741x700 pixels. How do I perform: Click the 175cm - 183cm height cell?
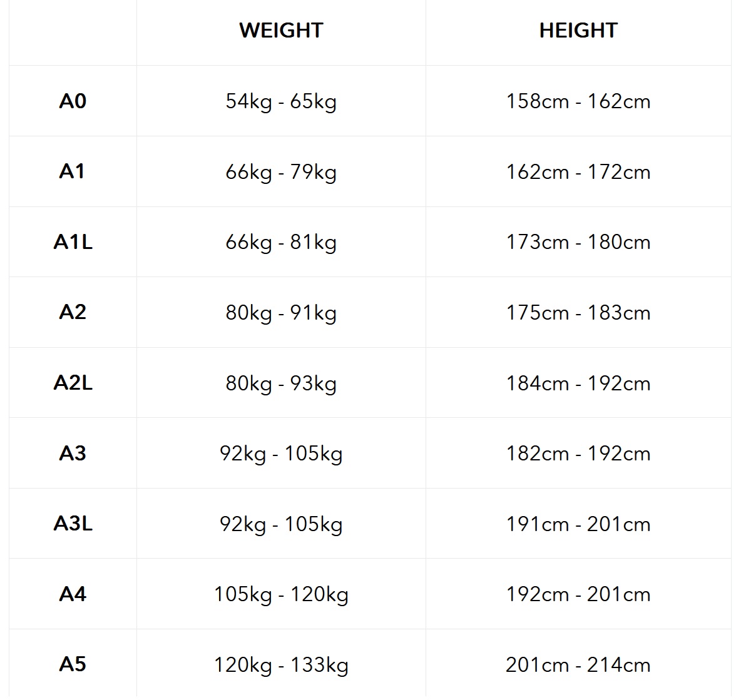coord(578,313)
